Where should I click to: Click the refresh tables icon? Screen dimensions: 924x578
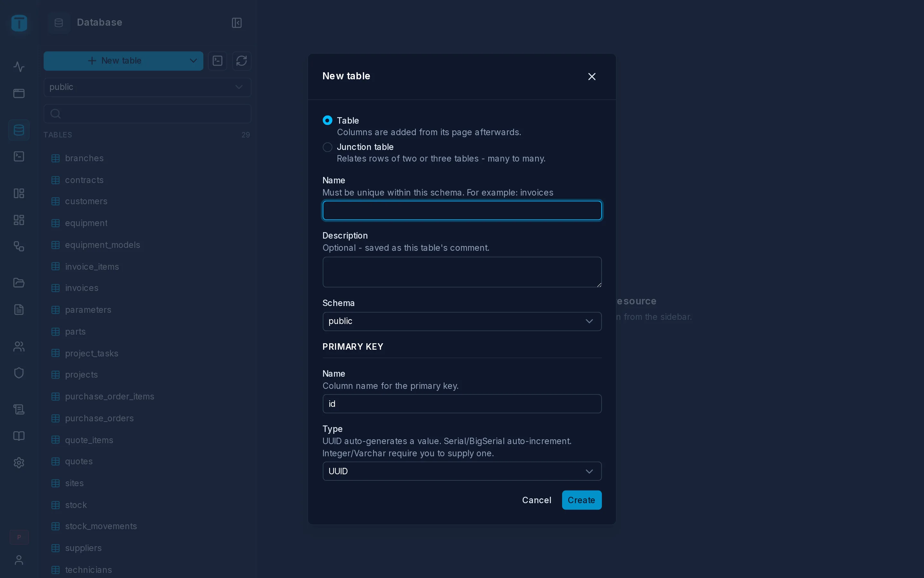pos(242,61)
